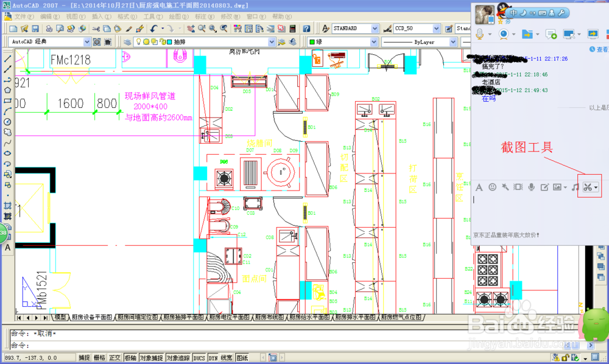Select the Multiline Text A tool
Viewport: 609px width, 364px height.
(x=7, y=248)
